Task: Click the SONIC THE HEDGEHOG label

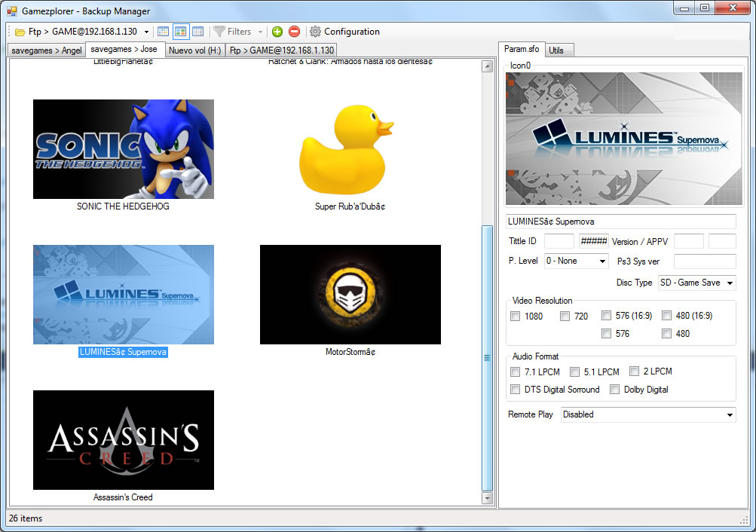Action: pos(123,206)
